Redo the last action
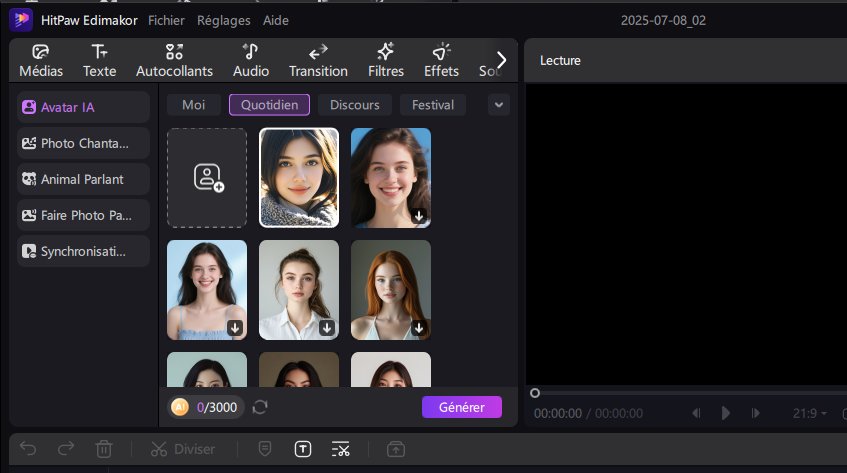Screen dimensions: 847x473 pyautogui.click(x=66, y=449)
